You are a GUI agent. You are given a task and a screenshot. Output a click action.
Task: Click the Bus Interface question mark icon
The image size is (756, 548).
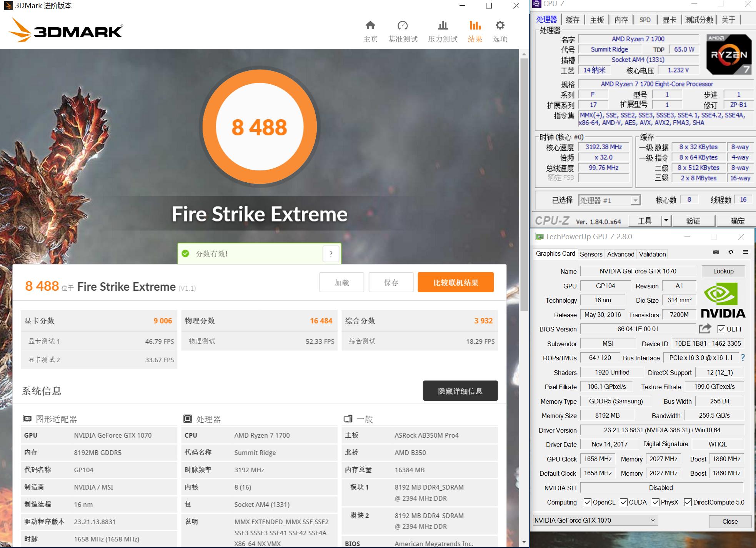[743, 358]
